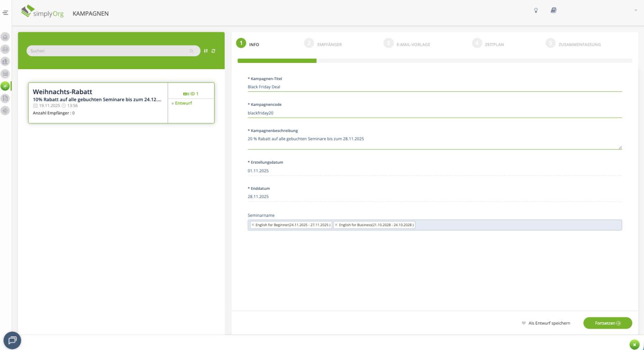Click the green wizard progress bar
This screenshot has width=644, height=350.
click(277, 61)
